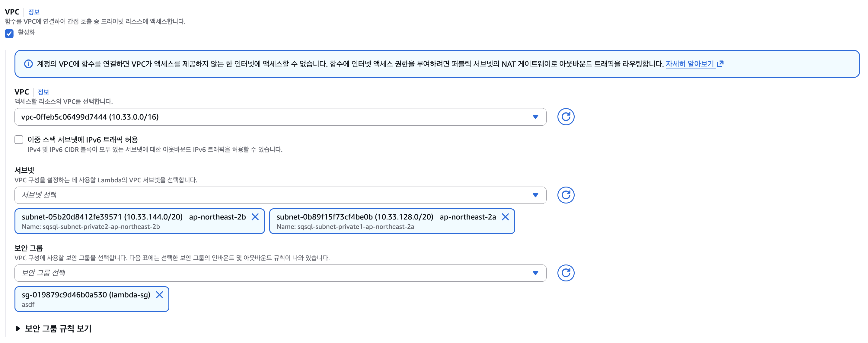Screen dimensions: 868x343
Task: Click the info icon in the blue banner
Action: click(x=28, y=64)
